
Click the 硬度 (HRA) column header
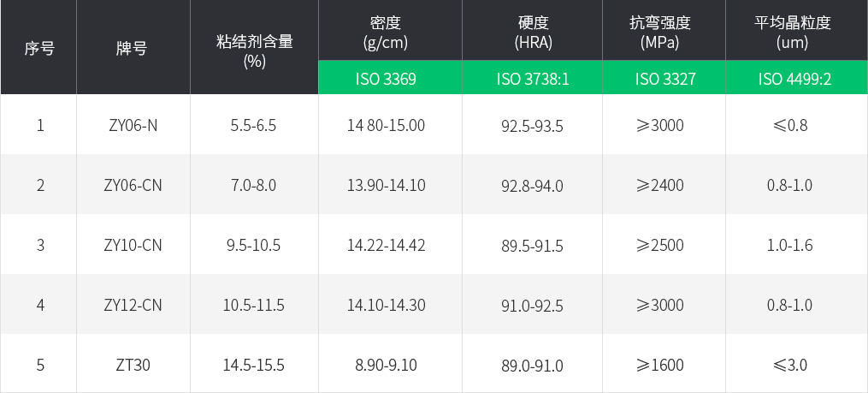click(x=531, y=32)
